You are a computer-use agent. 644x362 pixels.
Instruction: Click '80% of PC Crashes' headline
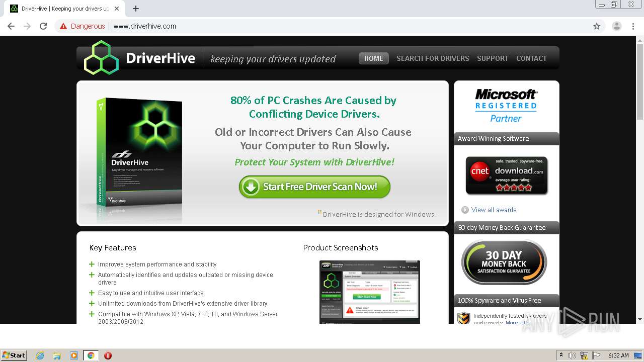(313, 107)
